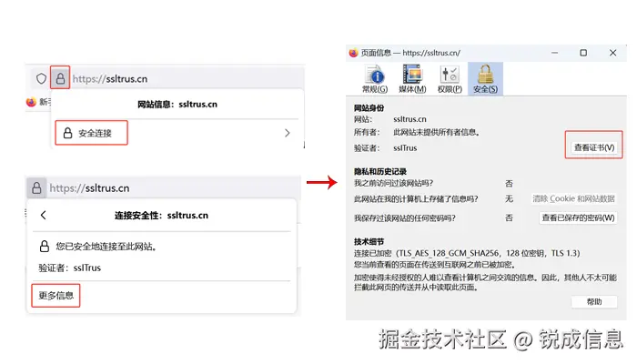Go back using the left chevron in 连接安全性 panel
The height and width of the screenshot is (364, 637).
tap(44, 216)
